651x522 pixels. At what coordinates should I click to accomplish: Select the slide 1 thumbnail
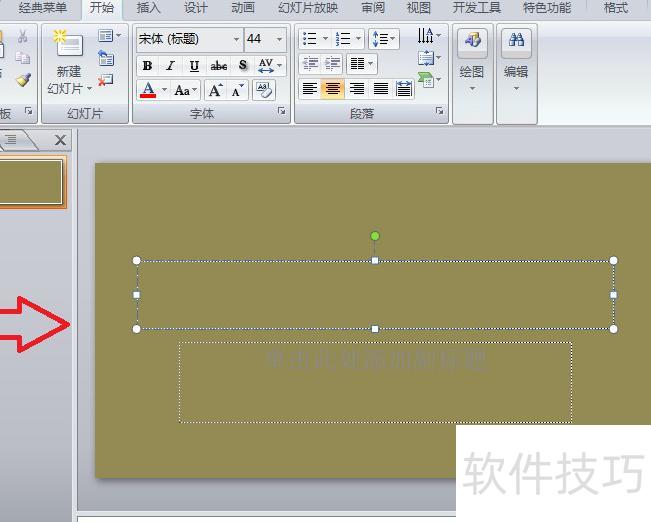[x=31, y=182]
